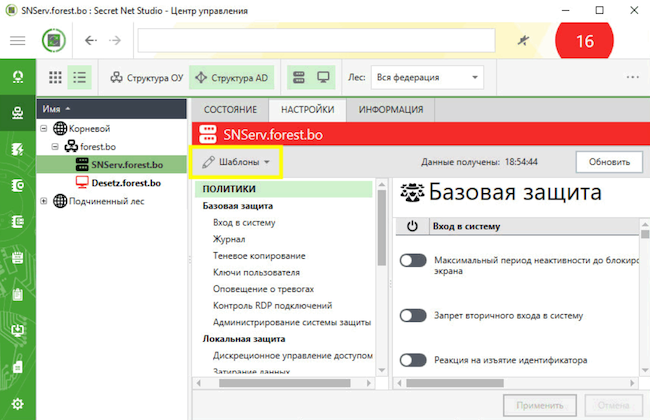Open the sidebar panel with the clipboard icon
This screenshot has width=650, height=420.
tap(18, 294)
